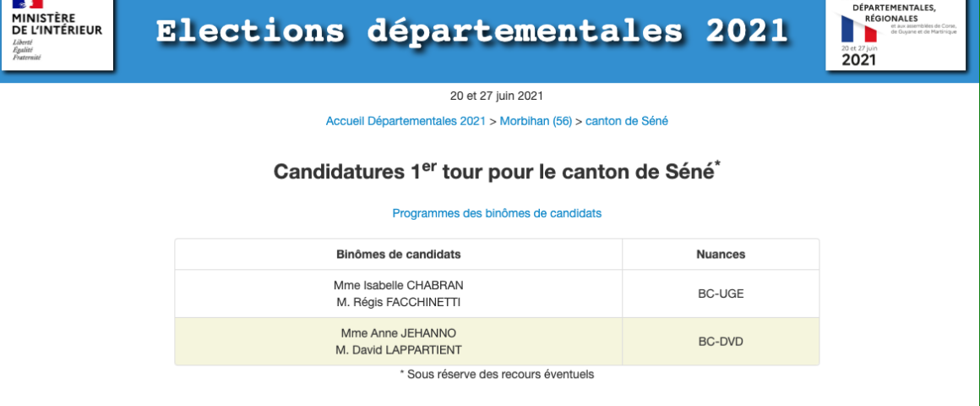
Task: Click the BC-UGE nuance cell
Action: point(721,294)
